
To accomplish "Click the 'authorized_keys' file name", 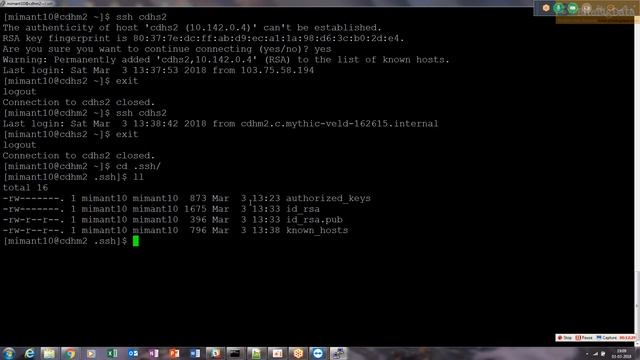I will (328, 198).
